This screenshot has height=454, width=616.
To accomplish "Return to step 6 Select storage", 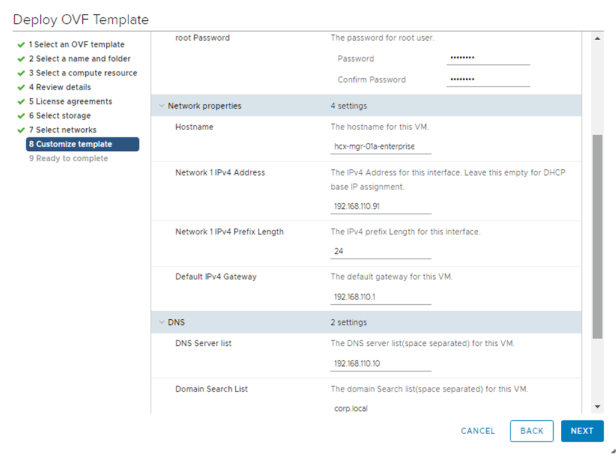I will point(62,116).
